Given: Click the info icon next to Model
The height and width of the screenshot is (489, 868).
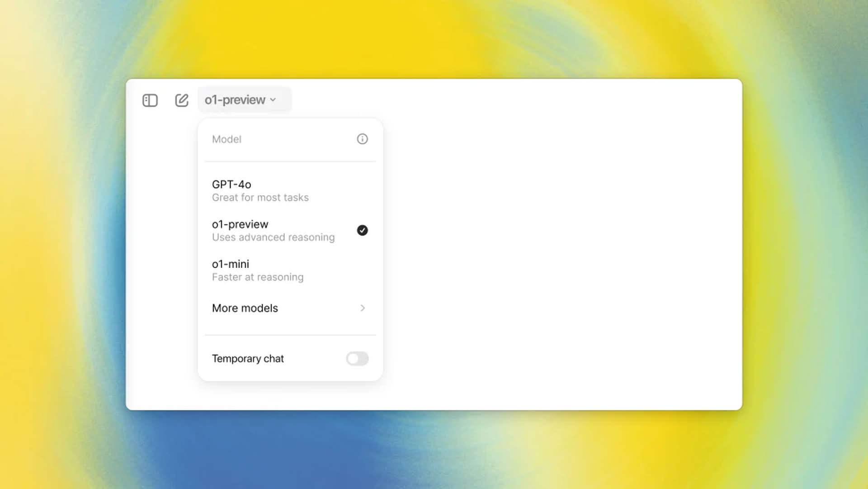Looking at the screenshot, I should click(363, 139).
